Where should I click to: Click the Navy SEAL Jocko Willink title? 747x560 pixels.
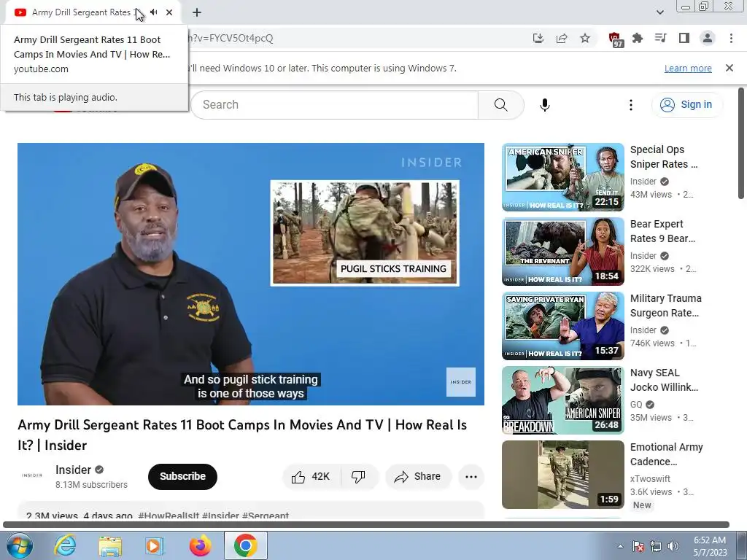pyautogui.click(x=664, y=379)
